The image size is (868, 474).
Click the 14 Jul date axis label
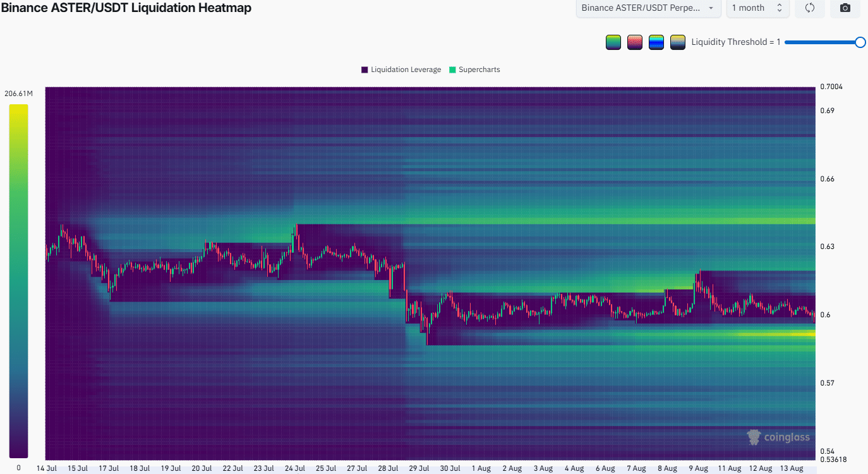pyautogui.click(x=47, y=468)
